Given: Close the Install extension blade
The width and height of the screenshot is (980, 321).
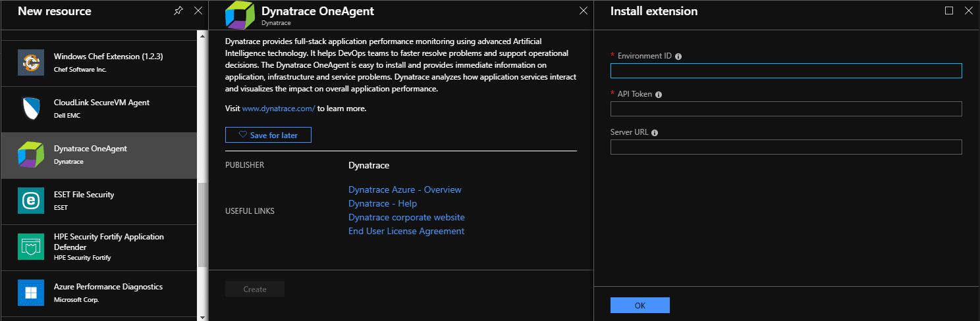Looking at the screenshot, I should [968, 11].
